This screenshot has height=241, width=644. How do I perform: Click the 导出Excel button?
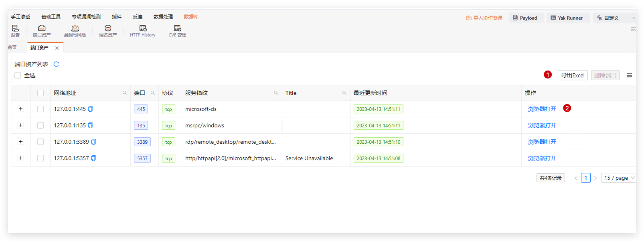click(572, 75)
